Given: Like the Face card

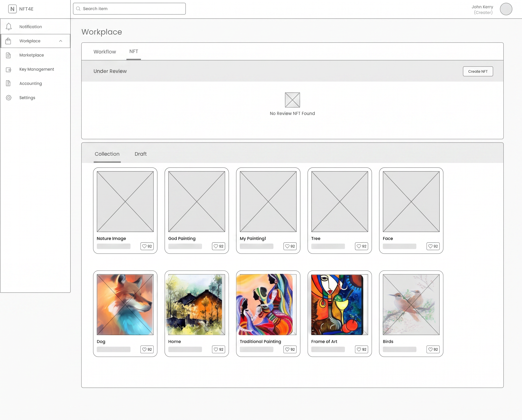Looking at the screenshot, I should click(x=433, y=246).
